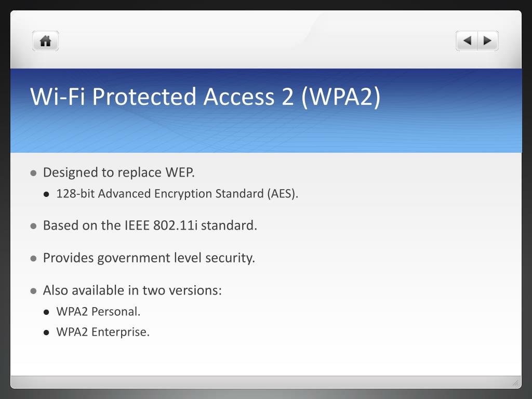The height and width of the screenshot is (399, 532).
Task: Click the WPA2 Enterprise sub-bullet text
Action: coord(103,332)
